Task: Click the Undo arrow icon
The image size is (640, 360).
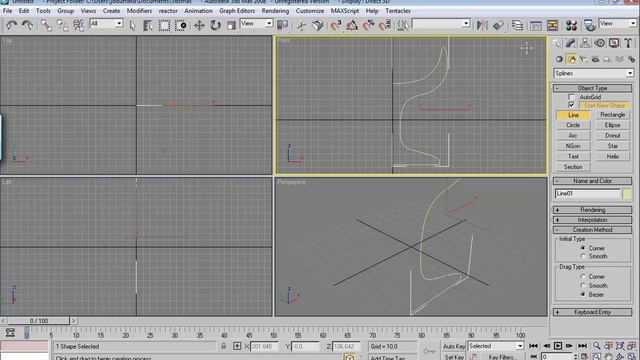Action: click(11, 25)
